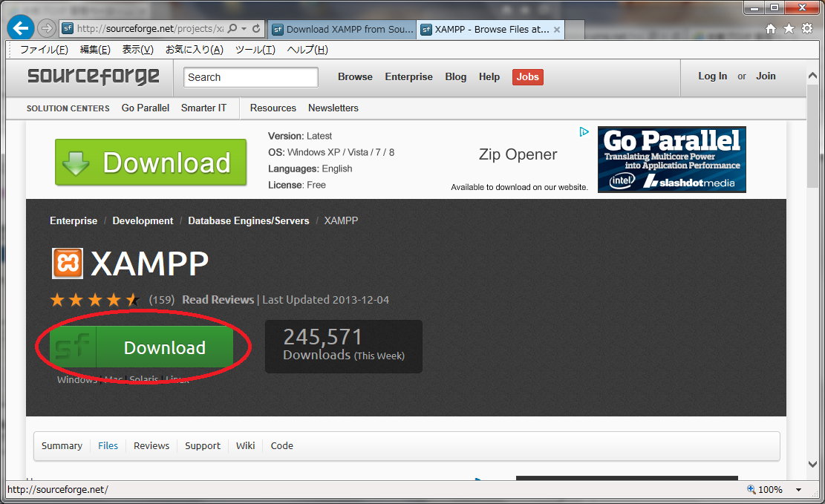Open the Wiki project tab
The width and height of the screenshot is (825, 504).
pos(245,445)
